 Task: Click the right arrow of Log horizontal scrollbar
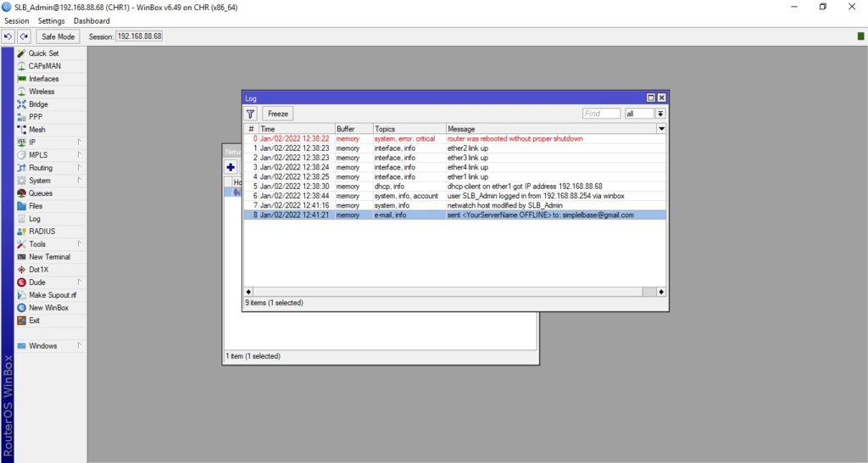click(x=661, y=292)
